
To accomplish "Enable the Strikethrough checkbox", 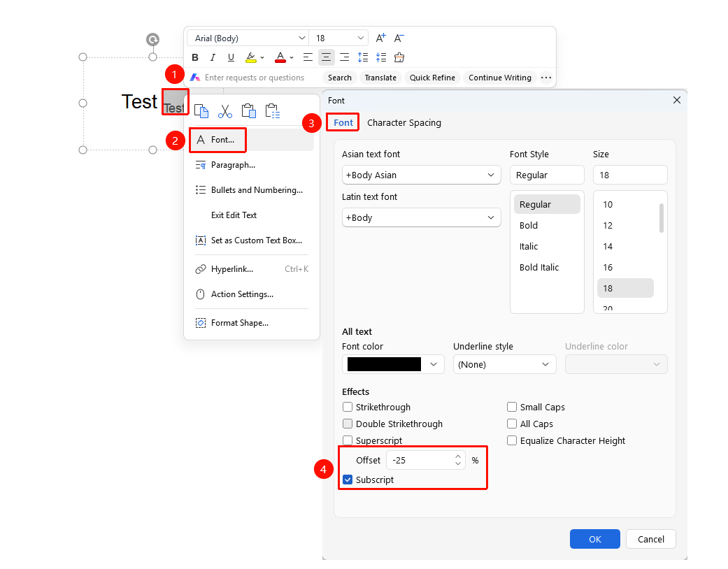I will 348,407.
